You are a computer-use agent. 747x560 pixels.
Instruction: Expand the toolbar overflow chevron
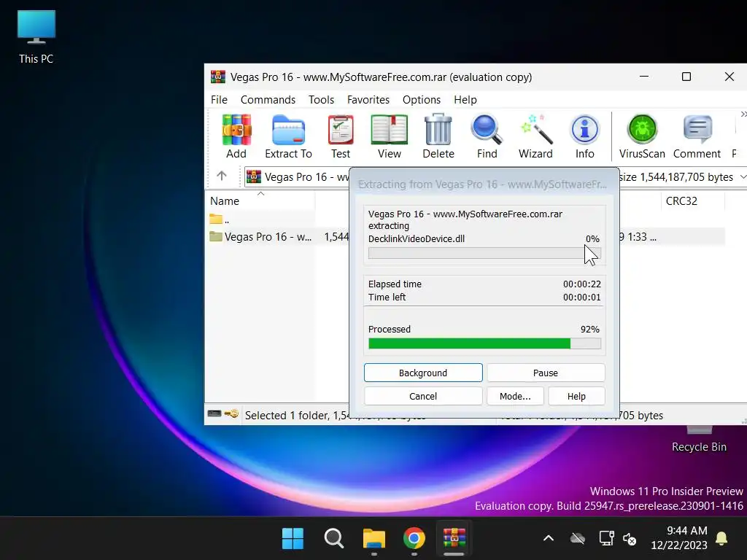coord(743,114)
